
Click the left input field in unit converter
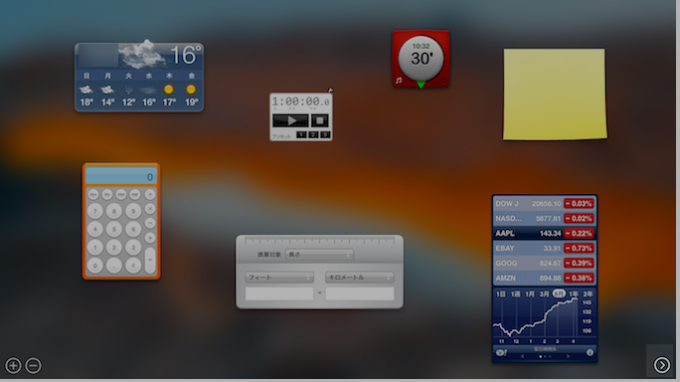coord(279,294)
